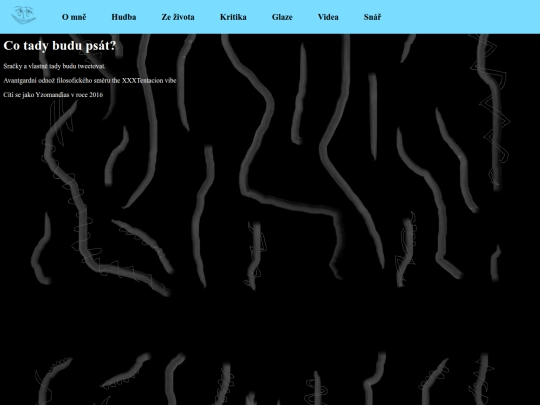Open the Snář link

tap(372, 17)
